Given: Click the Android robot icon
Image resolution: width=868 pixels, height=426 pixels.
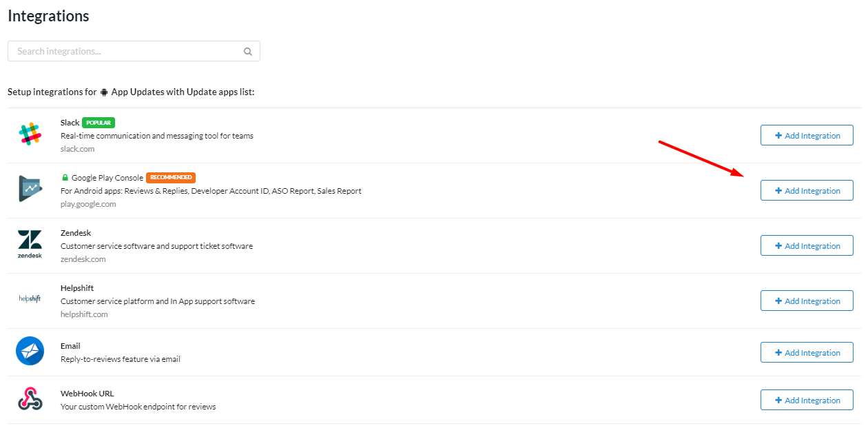Looking at the screenshot, I should (x=104, y=92).
